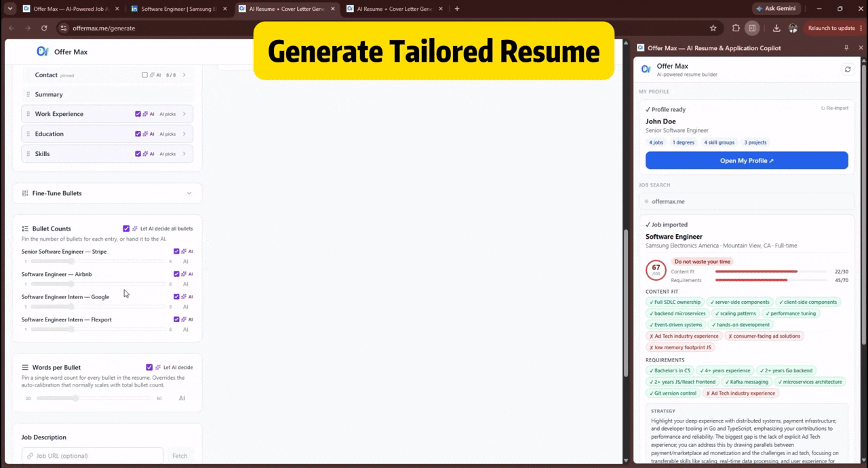Toggle AI checkbox for Software Engineer Intern Flexport
The image size is (868, 468).
pos(177,319)
